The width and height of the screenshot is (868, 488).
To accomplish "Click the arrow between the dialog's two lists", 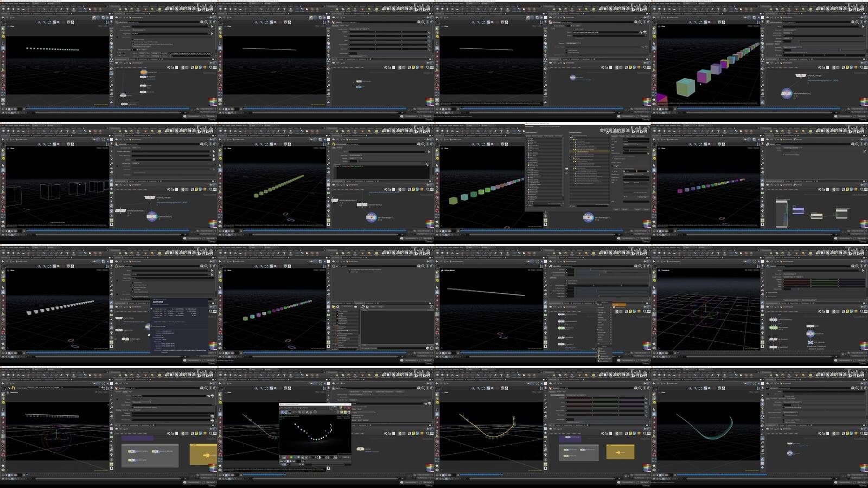I will tap(566, 168).
